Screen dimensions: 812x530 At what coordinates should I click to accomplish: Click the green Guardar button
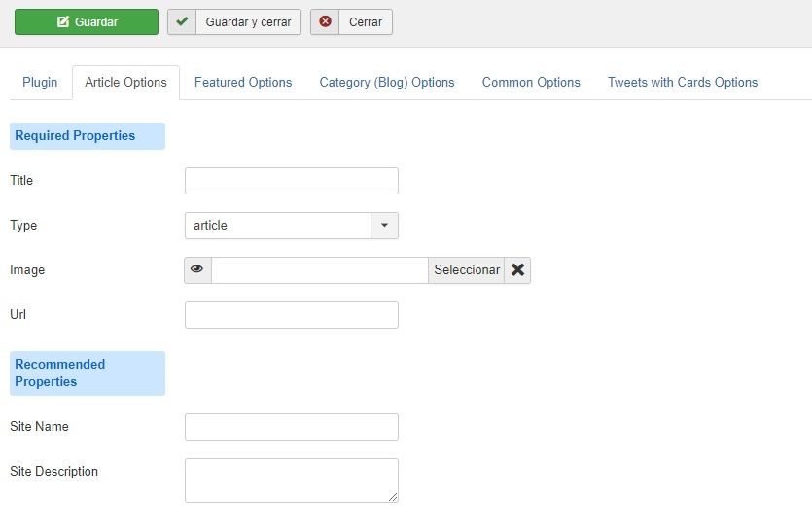click(87, 21)
